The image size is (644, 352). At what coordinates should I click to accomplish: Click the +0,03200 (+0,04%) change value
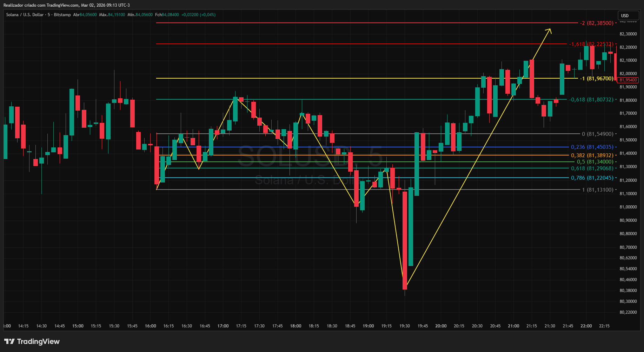coord(198,15)
